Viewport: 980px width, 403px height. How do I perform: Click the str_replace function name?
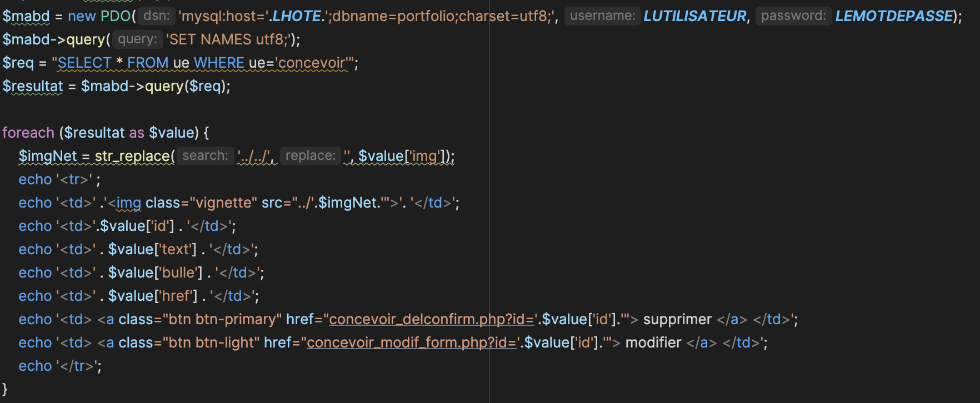coord(132,156)
